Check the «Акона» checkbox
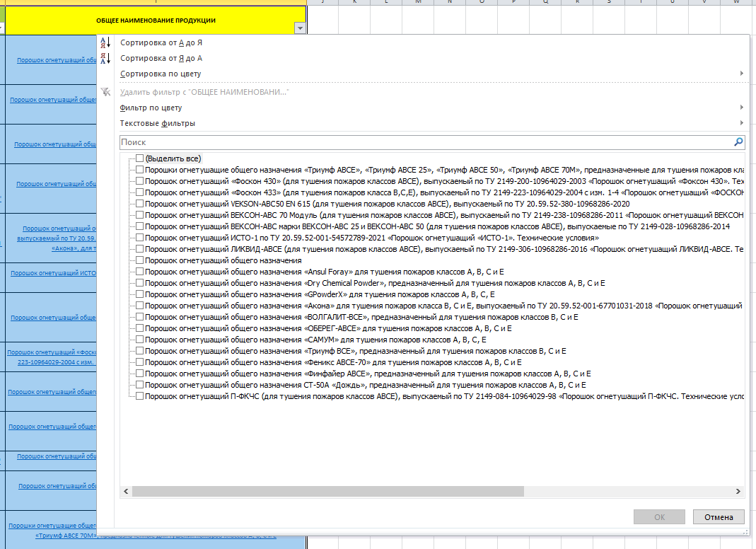This screenshot has width=756, height=549. coord(139,306)
